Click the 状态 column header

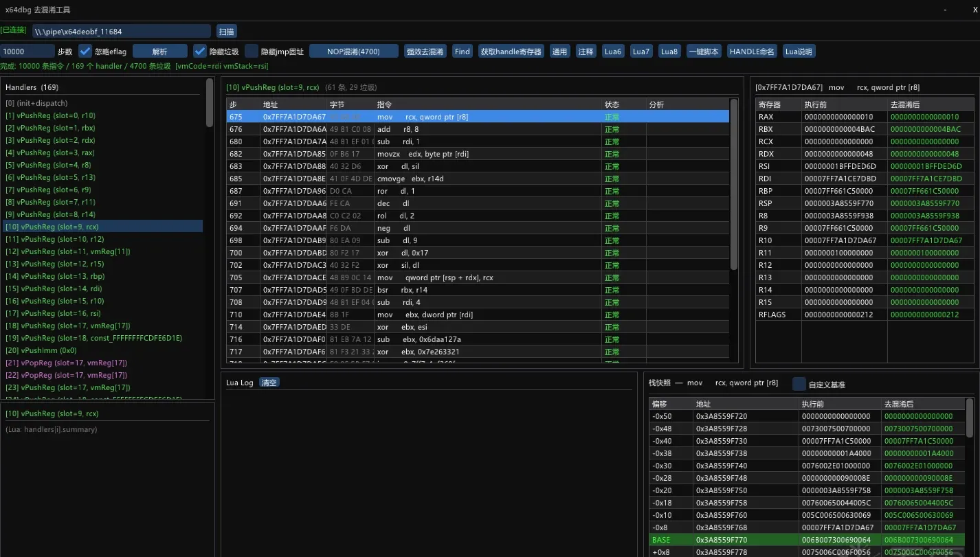(623, 104)
